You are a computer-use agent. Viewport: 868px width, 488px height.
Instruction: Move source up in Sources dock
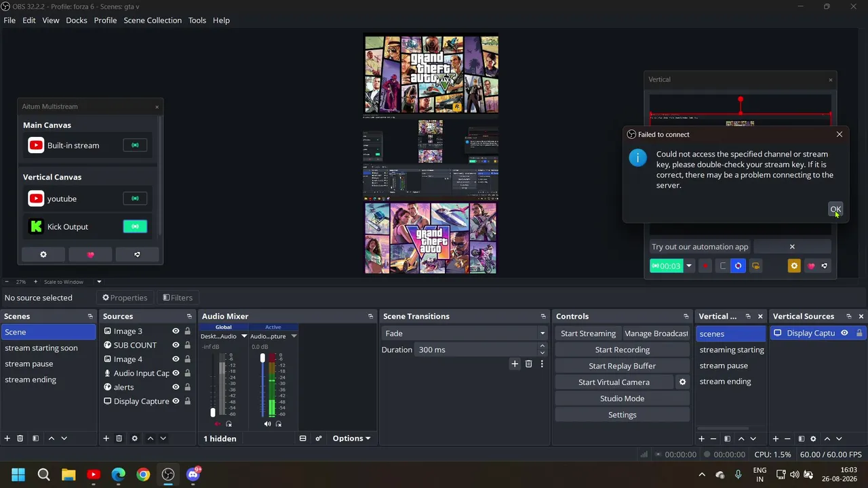pyautogui.click(x=151, y=439)
